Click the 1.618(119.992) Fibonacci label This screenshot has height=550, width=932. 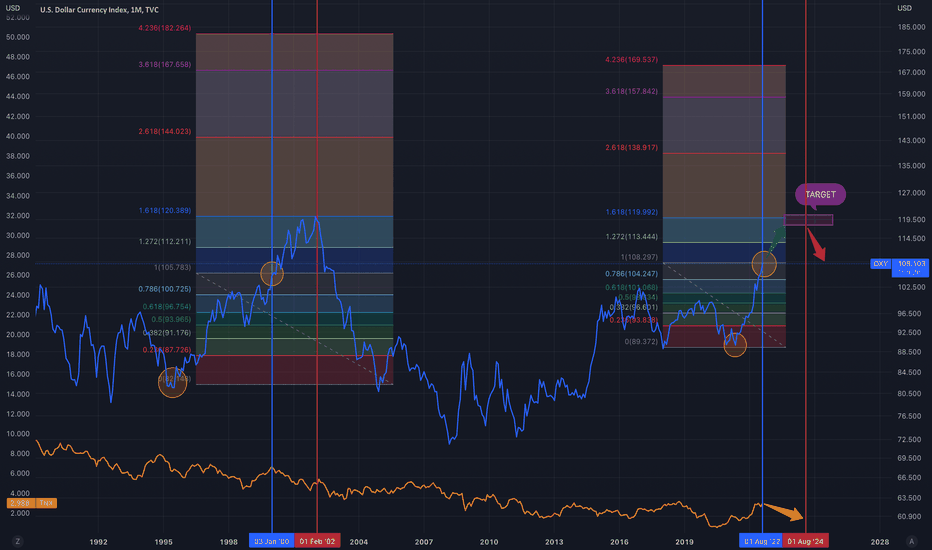pos(631,212)
